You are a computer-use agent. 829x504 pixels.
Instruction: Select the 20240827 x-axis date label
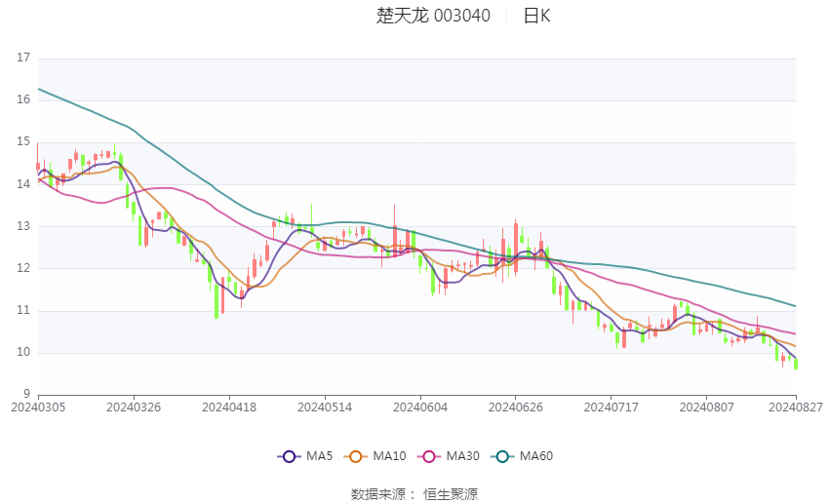796,407
